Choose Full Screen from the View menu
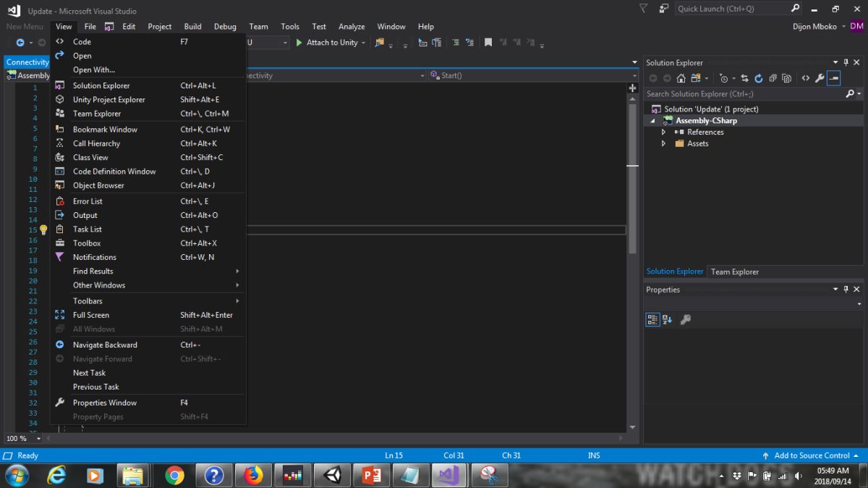The width and height of the screenshot is (868, 488). [x=148, y=315]
